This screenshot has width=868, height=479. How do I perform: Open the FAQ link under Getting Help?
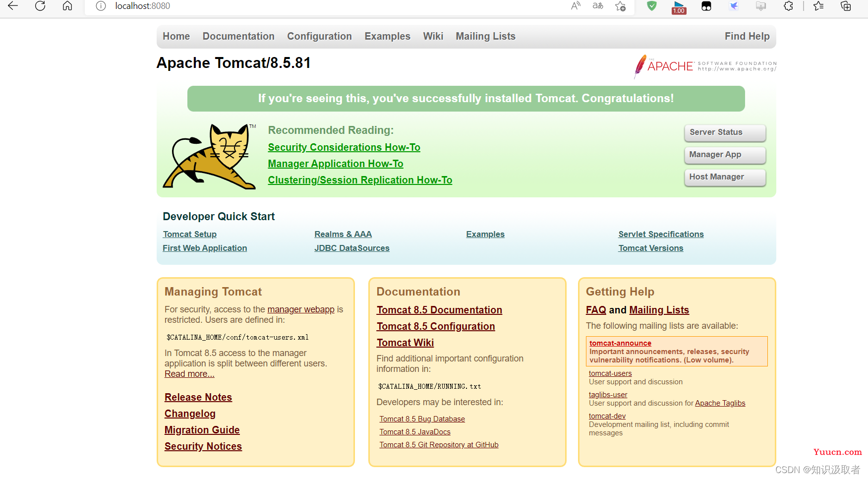[596, 310]
